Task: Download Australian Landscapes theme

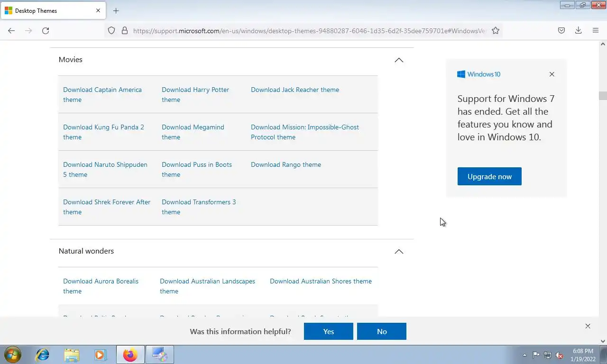Action: pos(207,286)
